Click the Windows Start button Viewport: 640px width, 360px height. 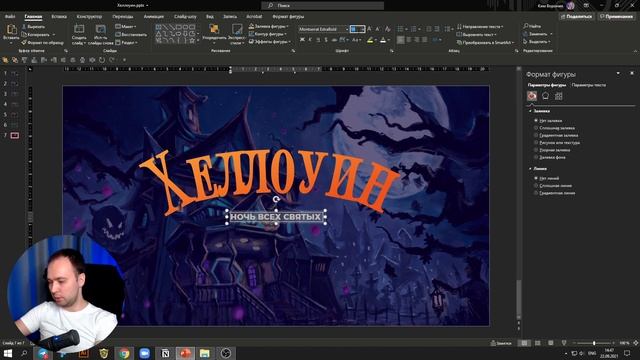coord(8,353)
